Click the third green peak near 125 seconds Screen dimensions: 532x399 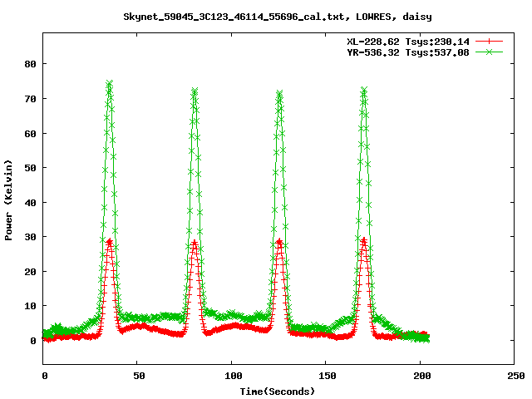tap(279, 92)
